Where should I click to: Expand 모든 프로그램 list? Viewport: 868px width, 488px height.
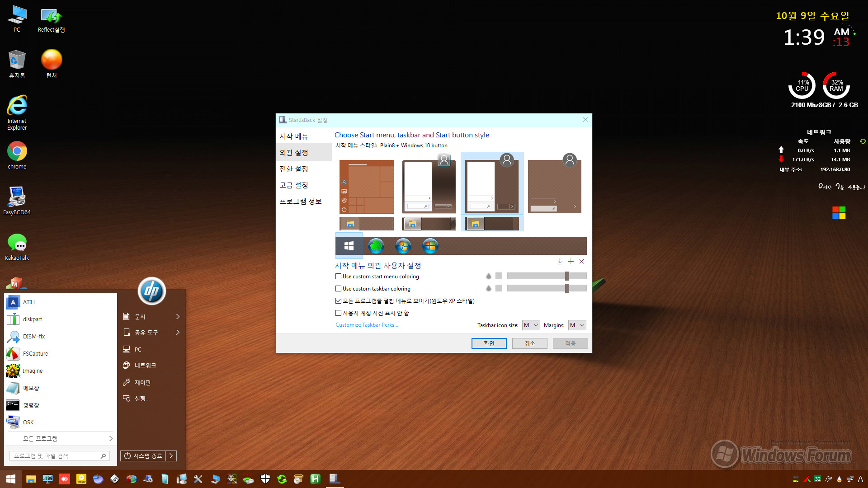[60, 439]
